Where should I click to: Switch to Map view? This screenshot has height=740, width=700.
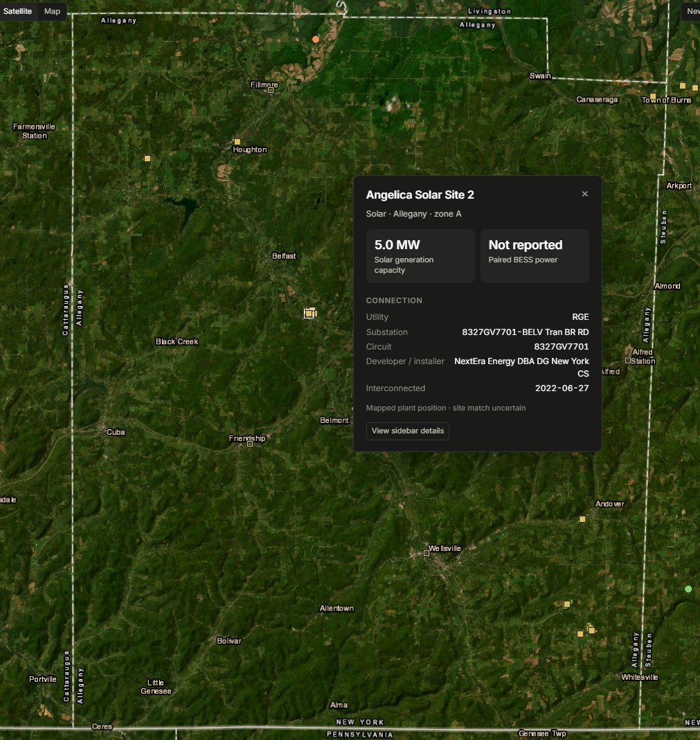[x=52, y=11]
